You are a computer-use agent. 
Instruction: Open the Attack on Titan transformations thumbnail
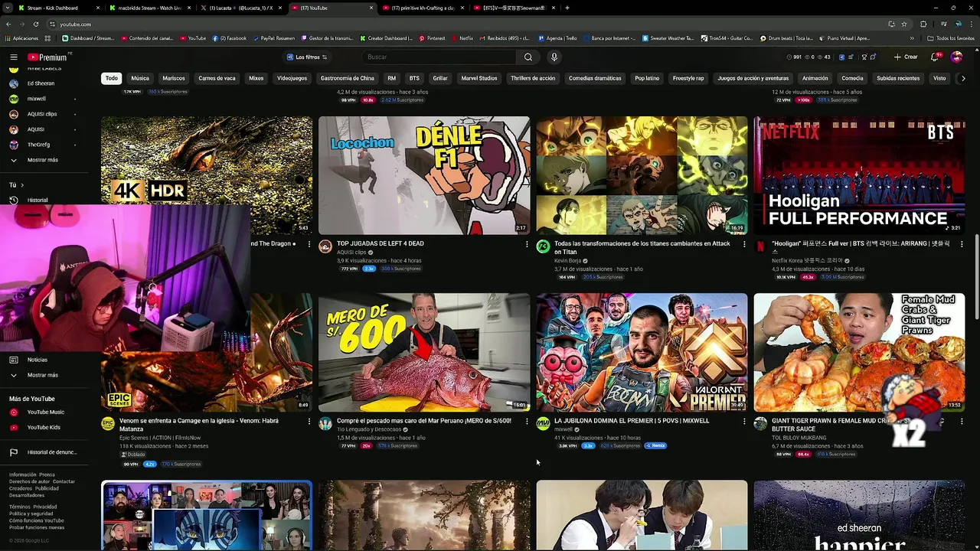pyautogui.click(x=642, y=175)
